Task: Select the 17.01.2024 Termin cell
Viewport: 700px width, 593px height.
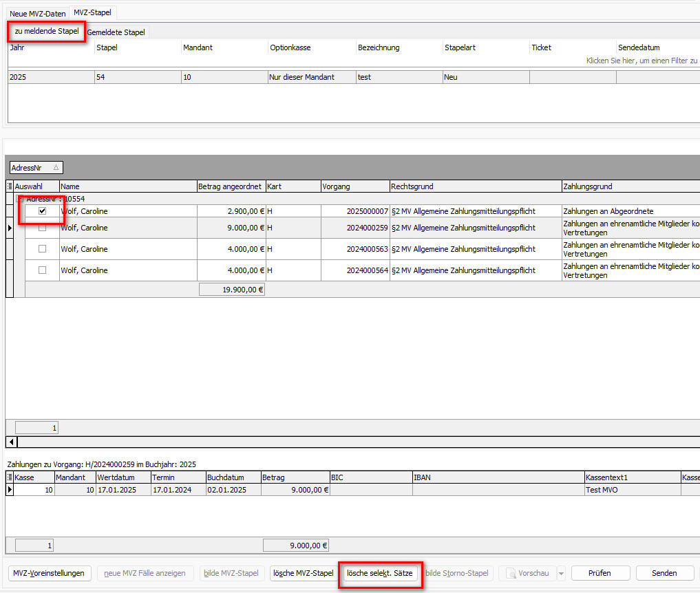Action: 178,490
